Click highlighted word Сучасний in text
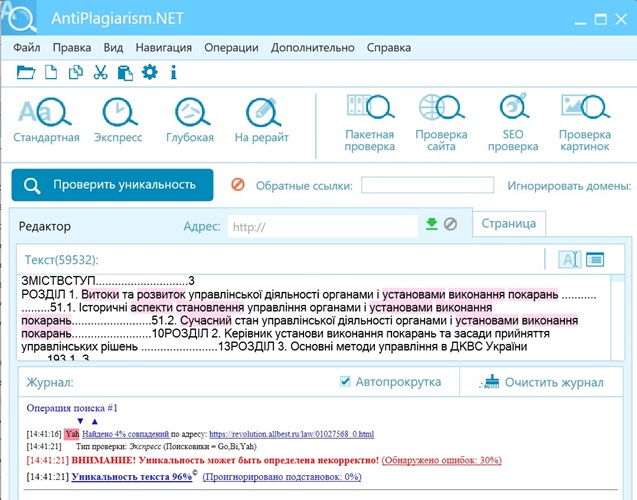The image size is (637, 500). 206,320
